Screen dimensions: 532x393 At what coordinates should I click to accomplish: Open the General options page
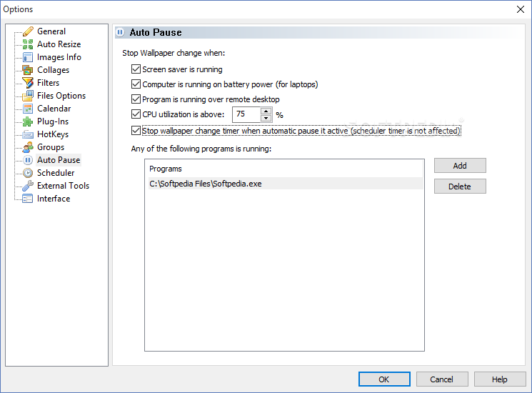(51, 31)
